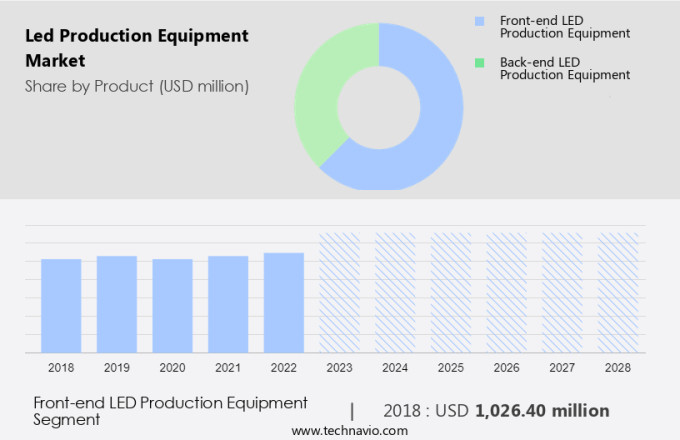Click the 2021 solid bar
680x440 pixels.
click(x=228, y=304)
